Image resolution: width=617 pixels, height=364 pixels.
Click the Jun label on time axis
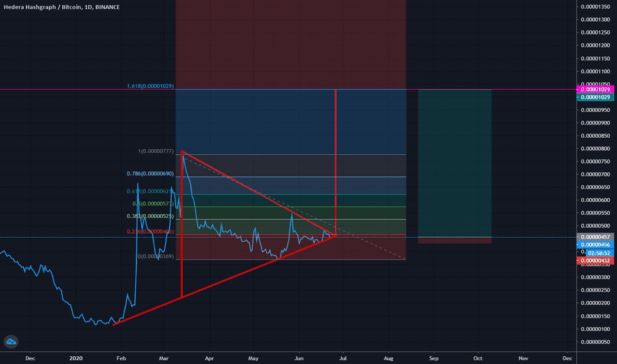(299, 358)
